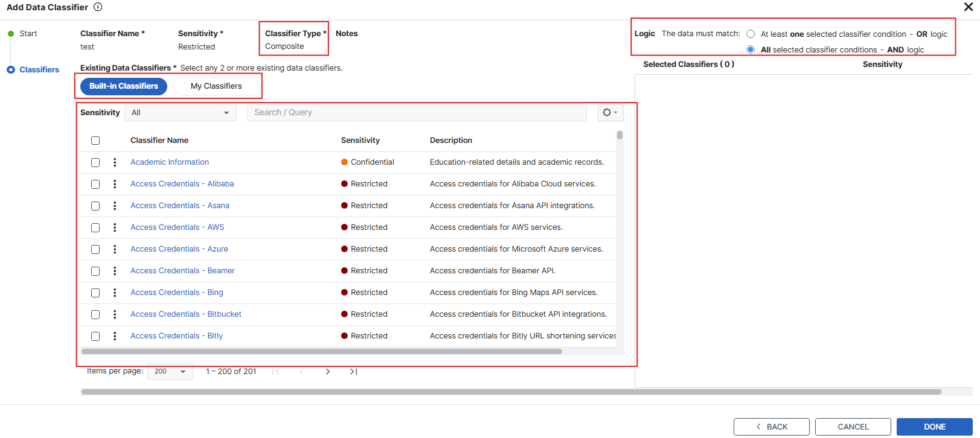Tick the select-all checkbox in table header
This screenshot has width=980, height=438.
(95, 141)
